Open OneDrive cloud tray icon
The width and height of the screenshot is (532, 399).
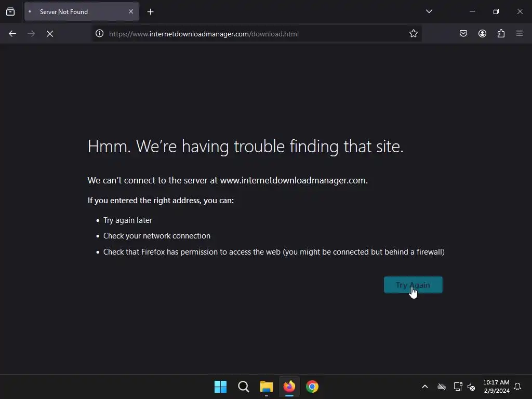click(x=442, y=387)
